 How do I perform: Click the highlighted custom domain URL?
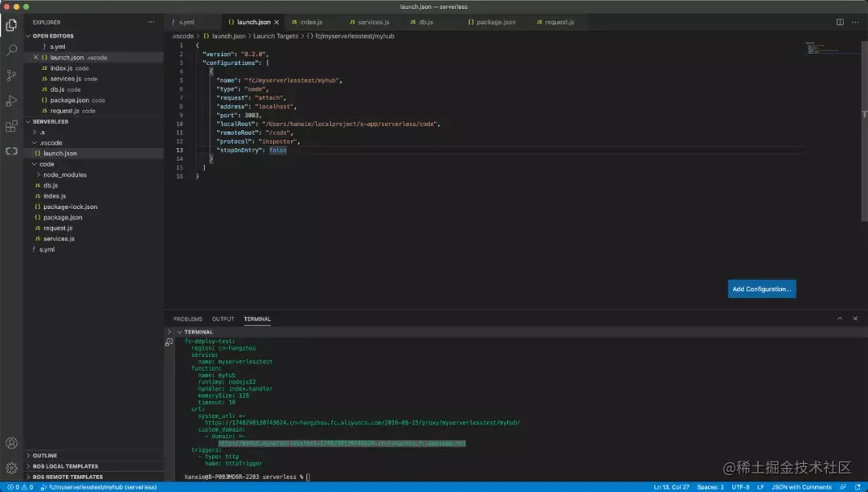coord(342,443)
